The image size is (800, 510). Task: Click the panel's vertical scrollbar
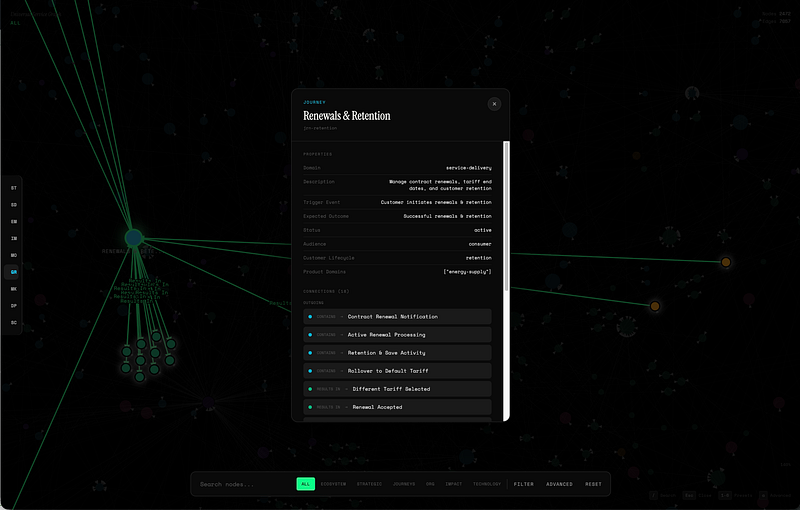point(506,216)
